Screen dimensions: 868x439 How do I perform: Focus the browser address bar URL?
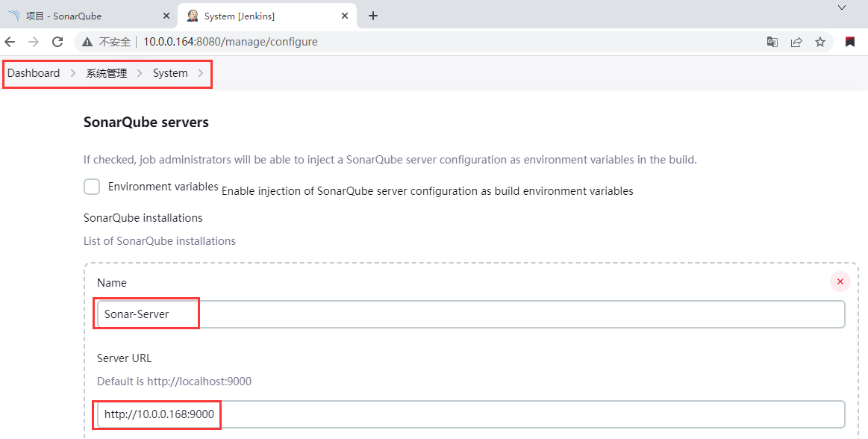coord(231,42)
